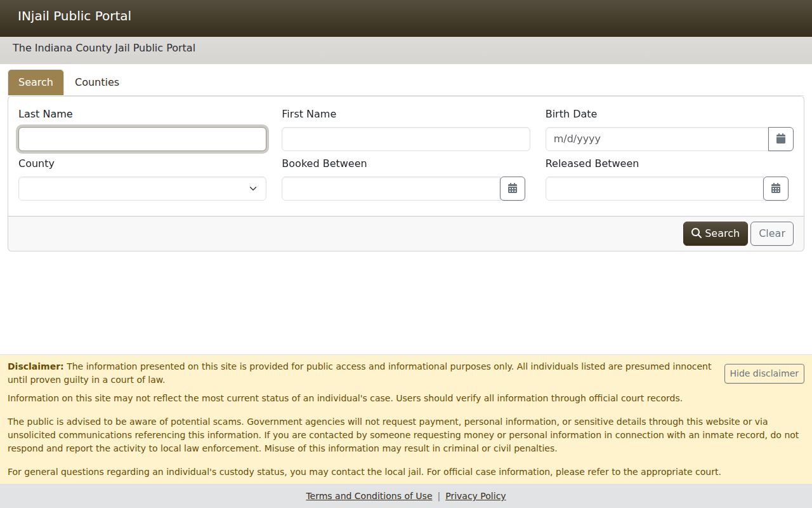Expand the County dropdown
Image resolution: width=812 pixels, height=508 pixels.
click(142, 189)
